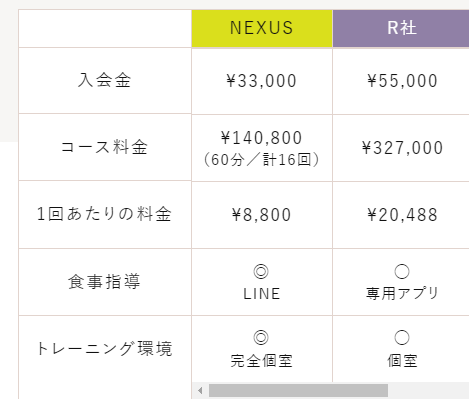469x399 pixels.
Task: Click the left scroll arrow of the table
Action: click(200, 390)
